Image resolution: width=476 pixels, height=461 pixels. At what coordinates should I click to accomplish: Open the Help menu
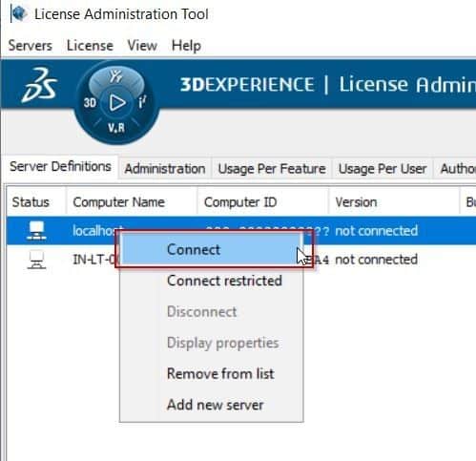pos(186,46)
